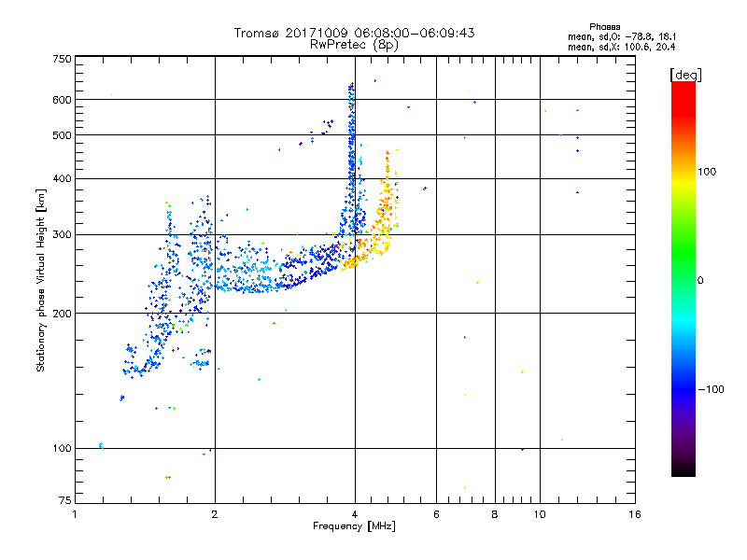This screenshot has width=747, height=560.
Task: Click the x-axis tick label '16'
Action: click(635, 514)
